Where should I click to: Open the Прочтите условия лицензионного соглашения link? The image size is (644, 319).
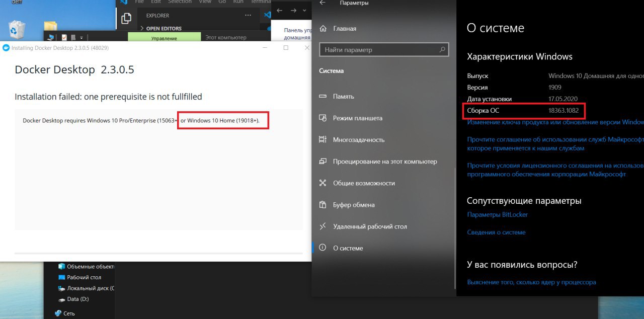[555, 170]
